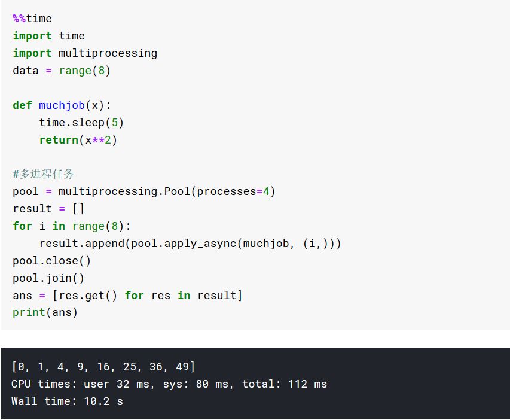
Task: Click the "data = range(8)" line
Action: (62, 71)
